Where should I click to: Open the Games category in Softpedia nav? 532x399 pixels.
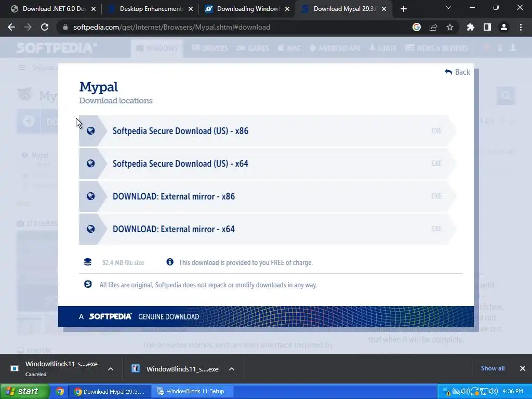253,48
